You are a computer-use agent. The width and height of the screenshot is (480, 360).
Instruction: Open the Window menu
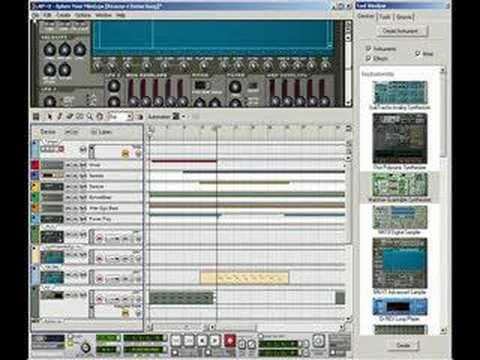[x=104, y=15]
